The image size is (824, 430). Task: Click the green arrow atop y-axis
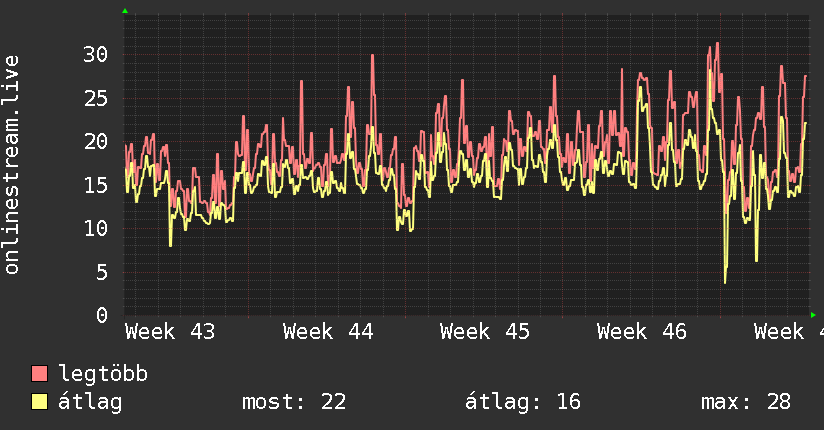(x=125, y=11)
